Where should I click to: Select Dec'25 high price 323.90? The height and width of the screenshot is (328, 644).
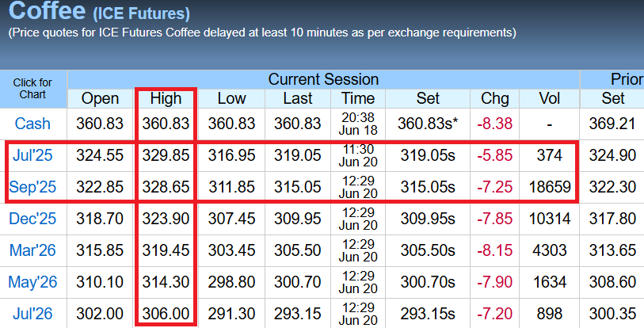166,219
